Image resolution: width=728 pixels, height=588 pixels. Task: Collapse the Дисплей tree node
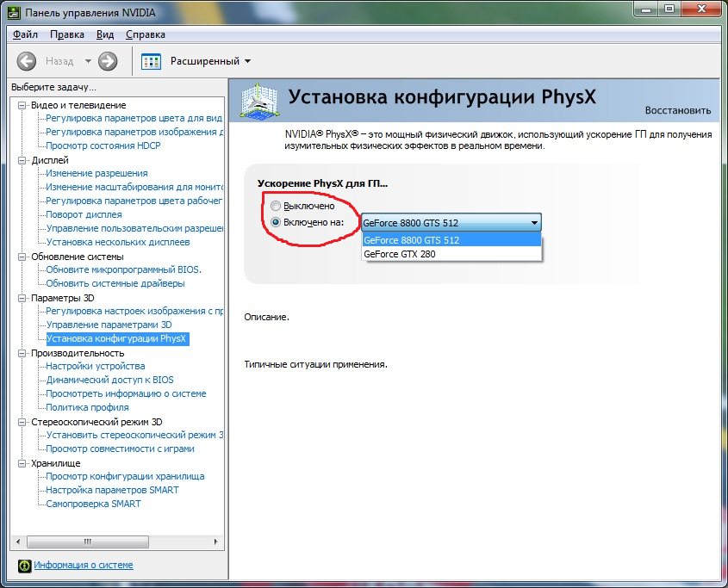tap(22, 160)
